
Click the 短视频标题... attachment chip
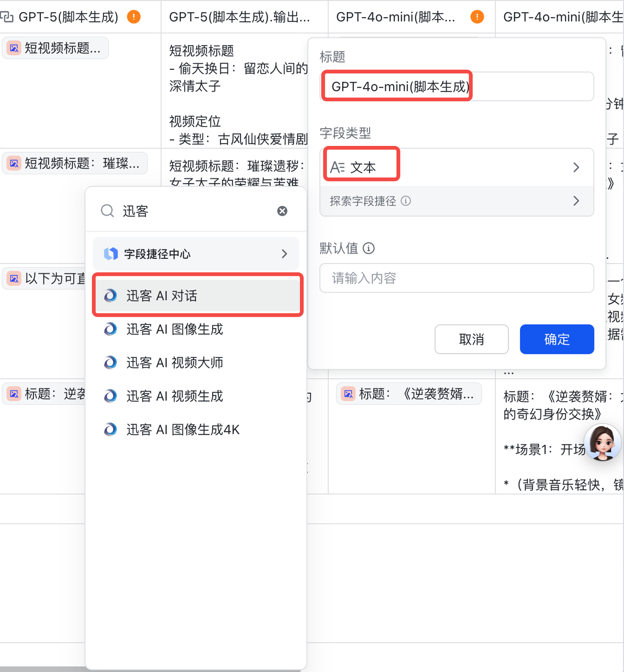coord(55,48)
